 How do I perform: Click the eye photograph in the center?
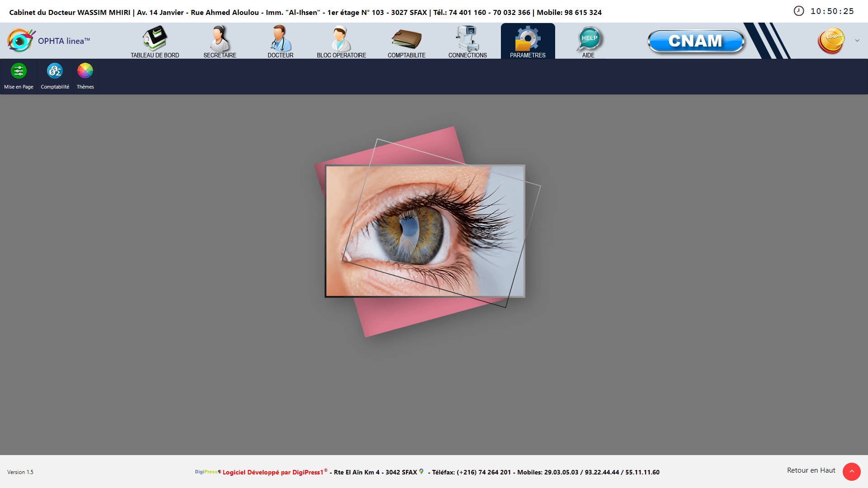tap(425, 231)
